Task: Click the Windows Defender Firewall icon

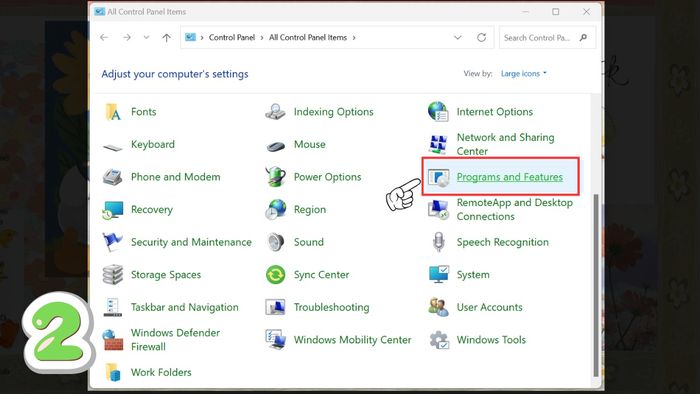Action: pos(112,340)
